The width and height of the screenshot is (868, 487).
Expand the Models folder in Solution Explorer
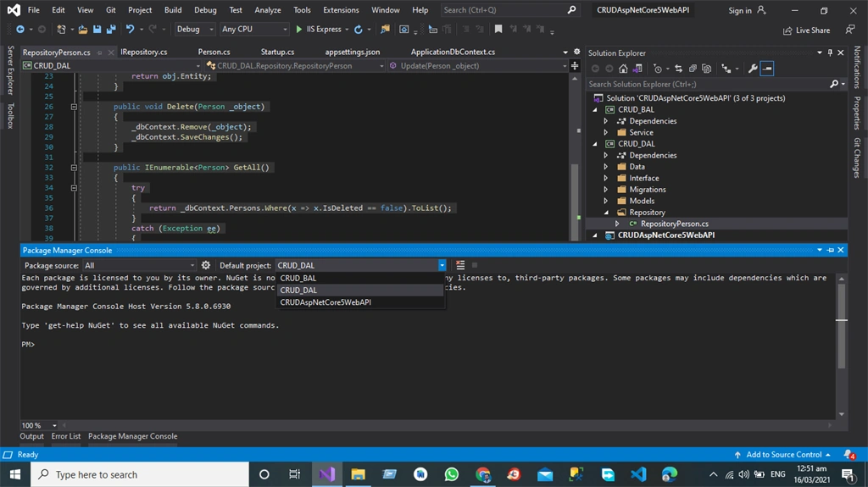(x=605, y=201)
